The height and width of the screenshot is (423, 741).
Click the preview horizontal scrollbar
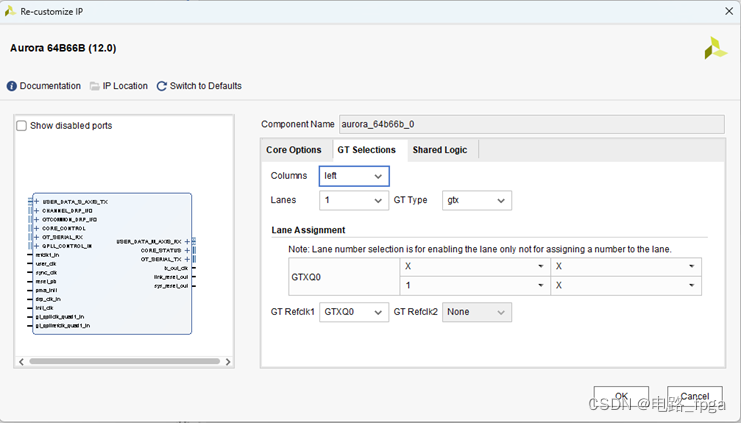pyautogui.click(x=125, y=362)
